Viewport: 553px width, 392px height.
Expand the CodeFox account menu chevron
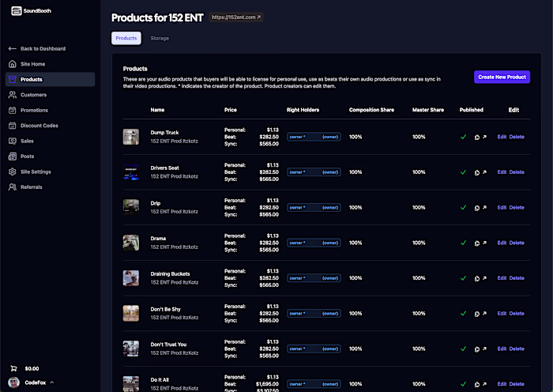click(52, 382)
